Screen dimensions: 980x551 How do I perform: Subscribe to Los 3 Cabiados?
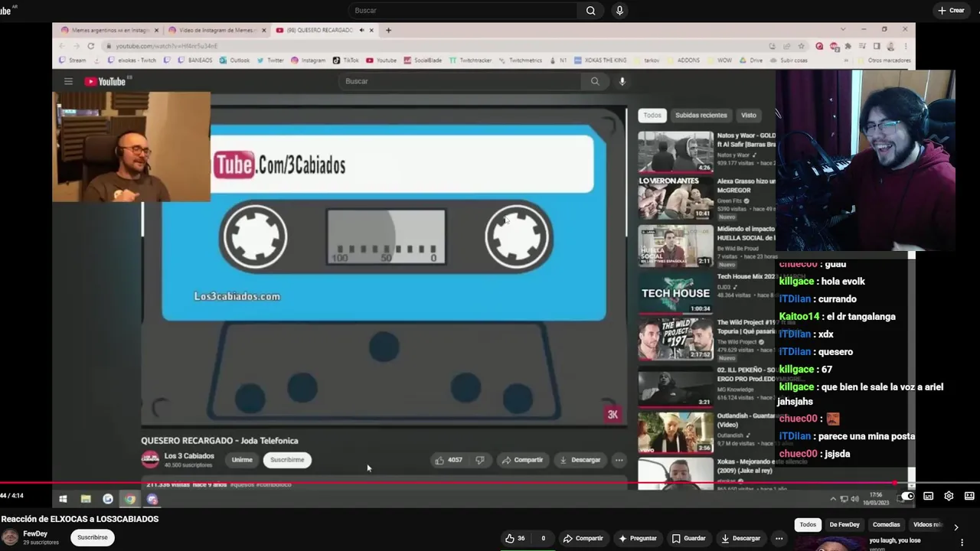click(x=287, y=460)
